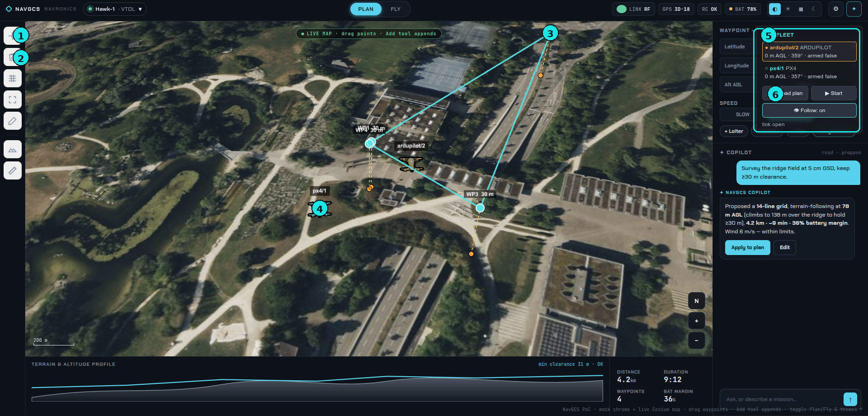Click the Start mission button

pyautogui.click(x=833, y=93)
